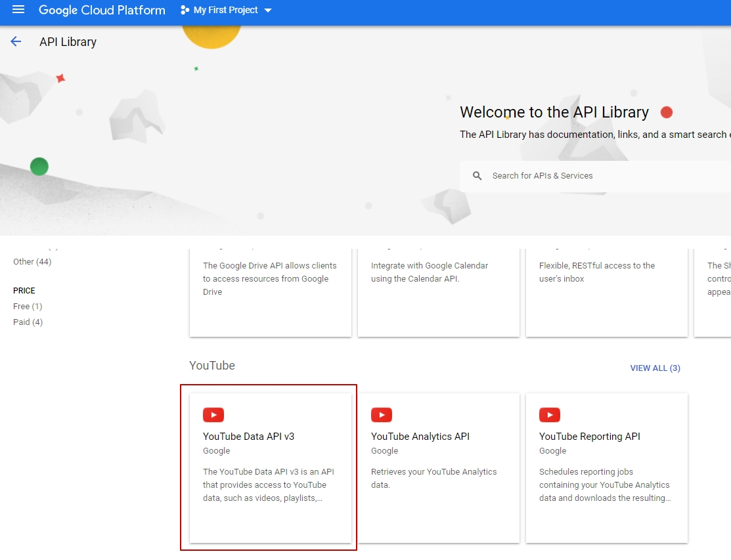This screenshot has width=731, height=560.
Task: Open the YouTube Analytics API title
Action: click(420, 437)
